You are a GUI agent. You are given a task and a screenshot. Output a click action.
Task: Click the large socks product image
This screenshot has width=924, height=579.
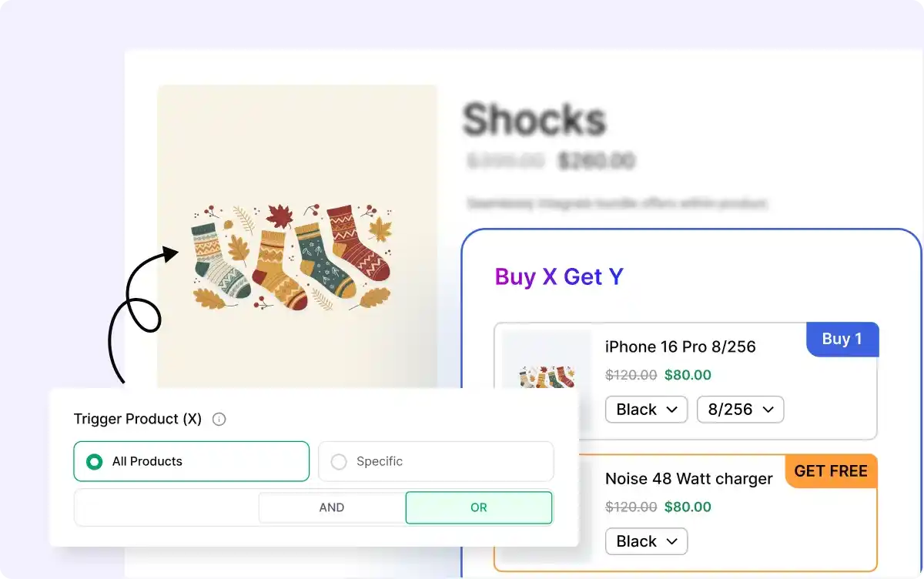pos(293,256)
